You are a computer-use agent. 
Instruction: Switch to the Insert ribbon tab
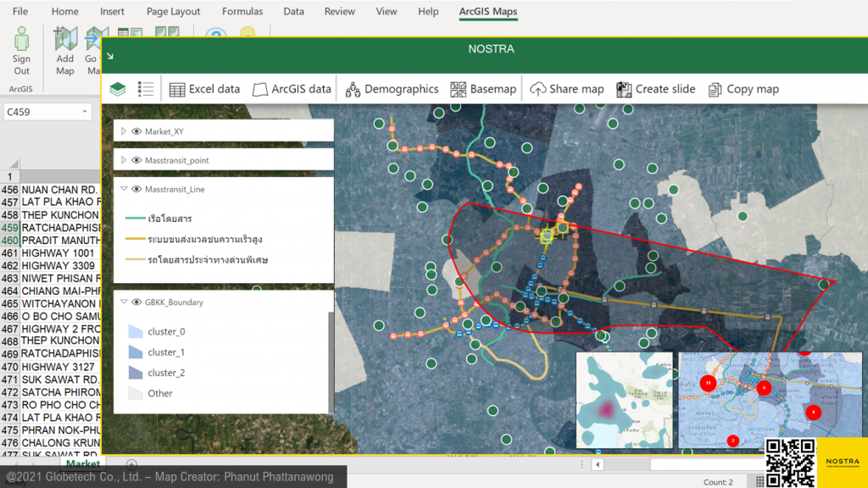click(112, 11)
